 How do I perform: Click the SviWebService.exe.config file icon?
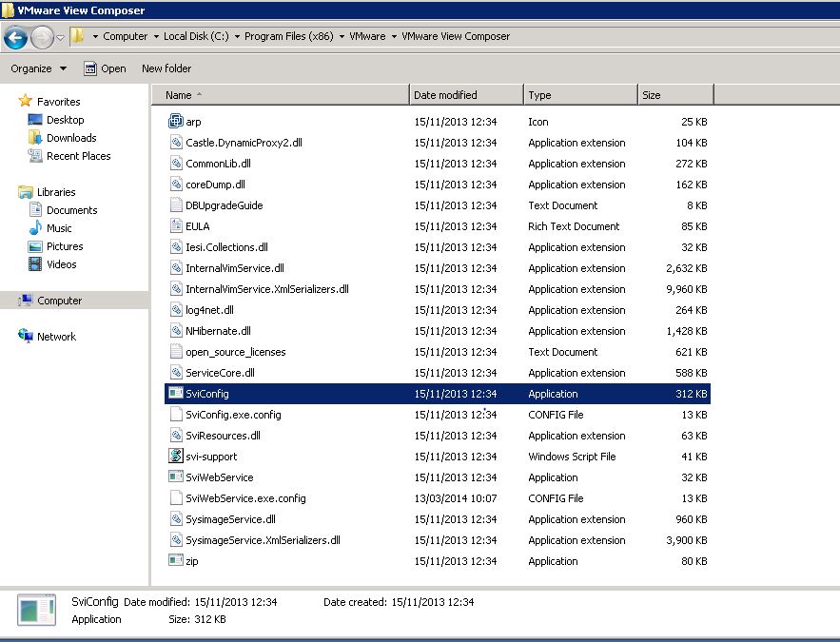[176, 497]
